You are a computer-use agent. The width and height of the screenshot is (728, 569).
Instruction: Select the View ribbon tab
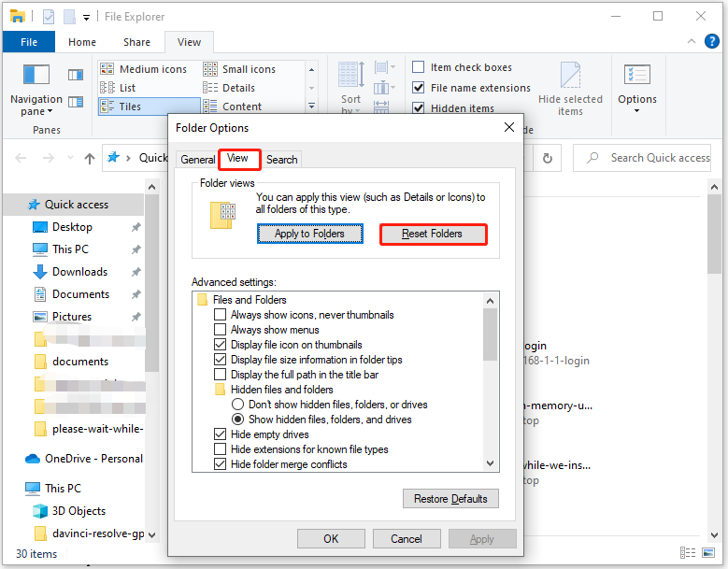pyautogui.click(x=189, y=42)
